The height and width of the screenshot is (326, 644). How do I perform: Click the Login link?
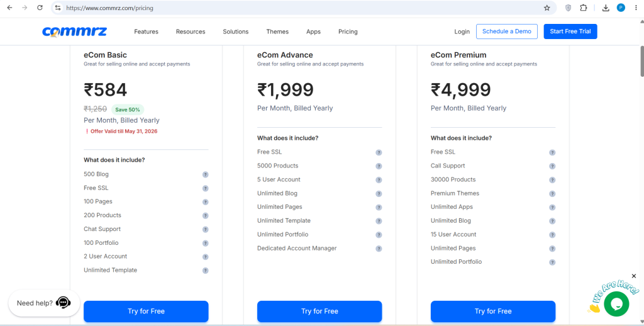point(462,31)
